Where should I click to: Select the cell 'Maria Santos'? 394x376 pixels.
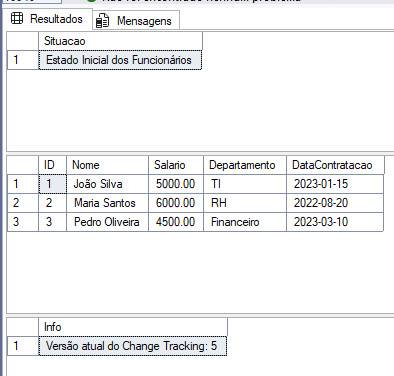[107, 203]
